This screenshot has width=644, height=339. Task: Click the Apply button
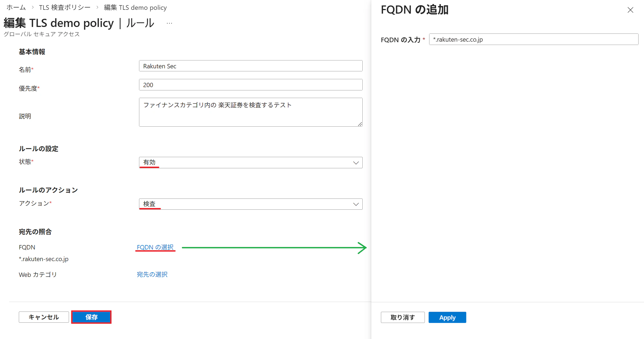(447, 317)
